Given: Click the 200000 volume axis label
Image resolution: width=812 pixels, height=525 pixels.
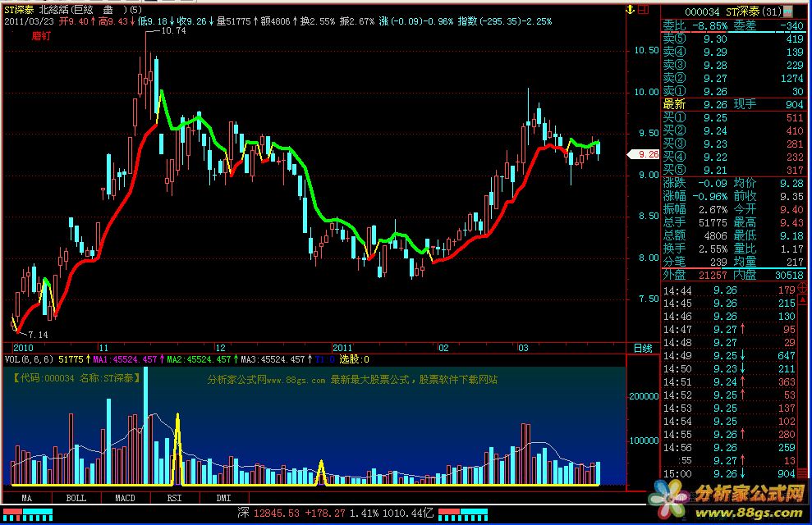Looking at the screenshot, I should click(644, 396).
